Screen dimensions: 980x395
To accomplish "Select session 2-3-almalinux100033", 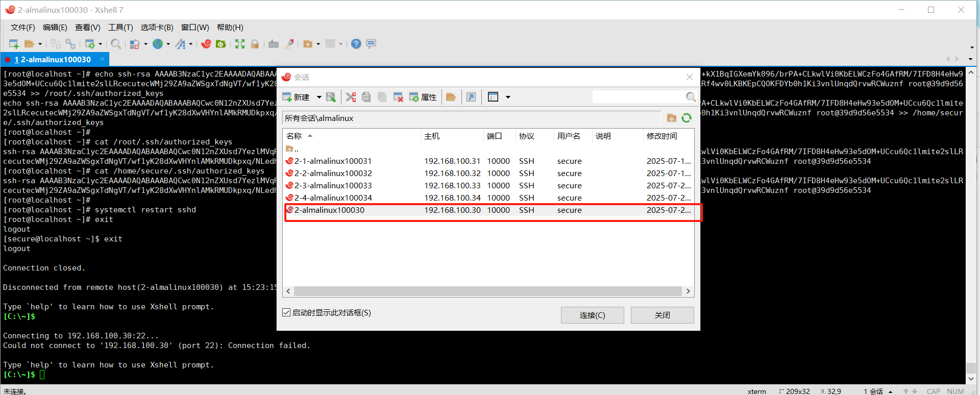I will click(x=488, y=185).
